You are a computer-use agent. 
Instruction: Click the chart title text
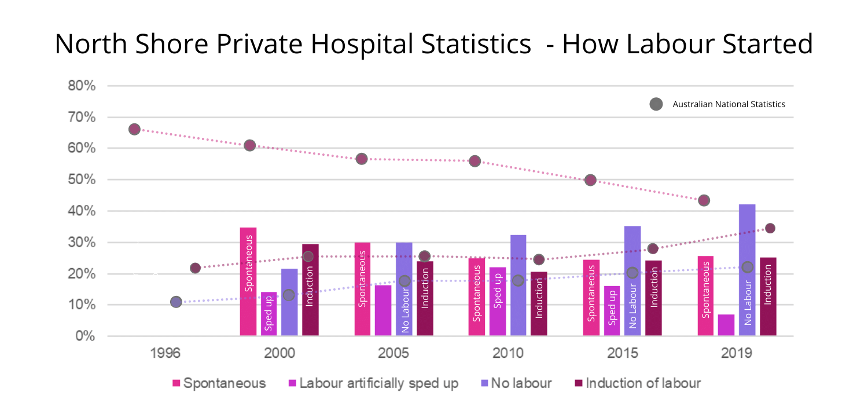[x=433, y=44]
